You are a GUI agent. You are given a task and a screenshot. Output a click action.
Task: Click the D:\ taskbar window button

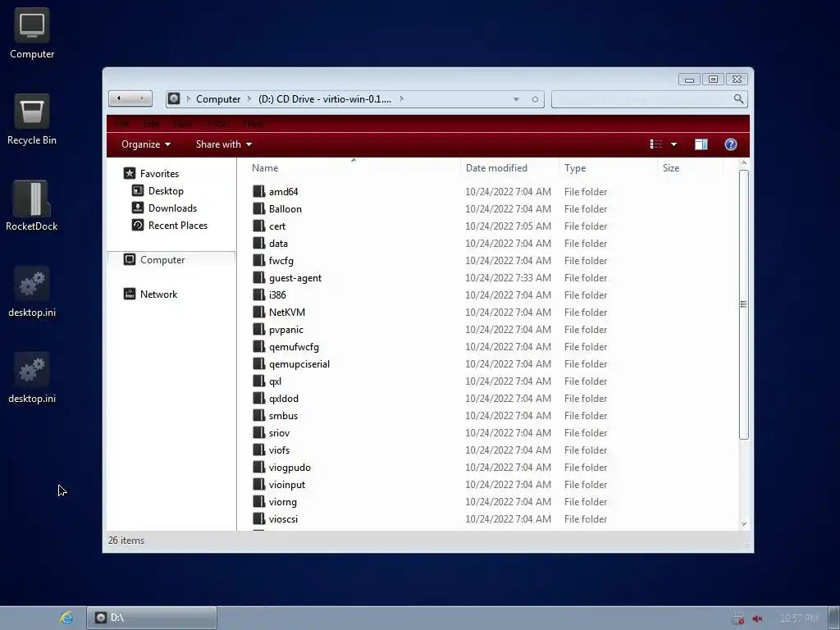coord(152,618)
